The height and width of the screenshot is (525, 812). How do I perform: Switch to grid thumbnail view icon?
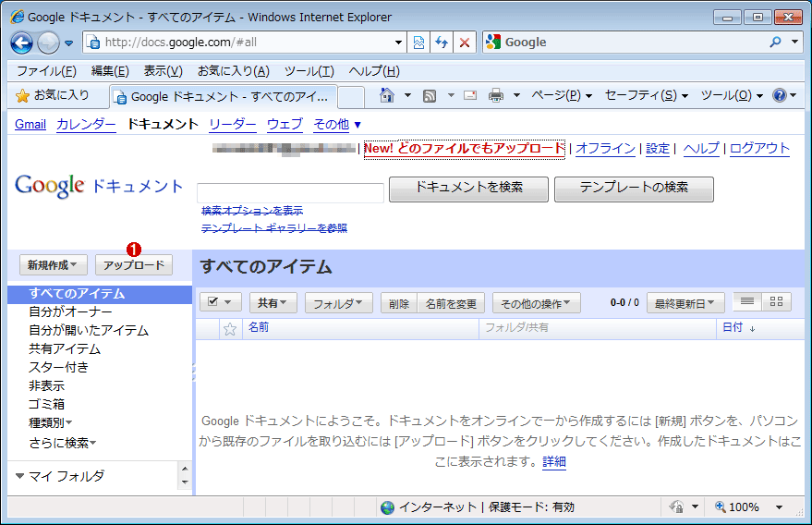776,301
